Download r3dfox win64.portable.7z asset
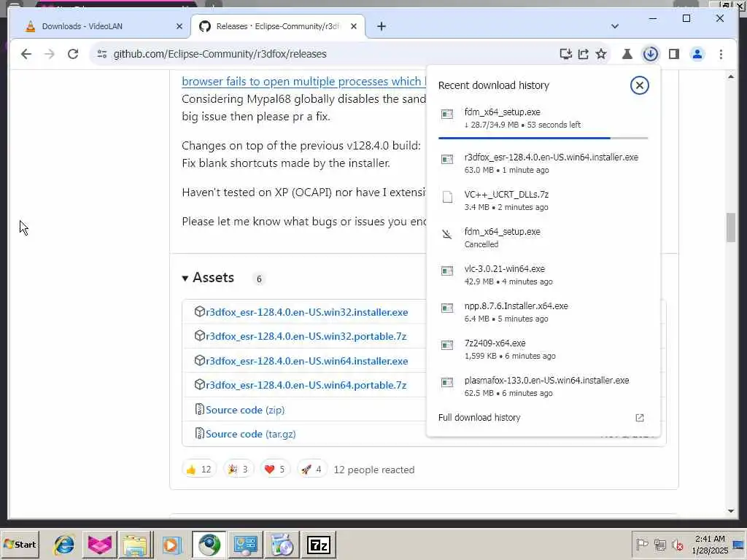 coord(306,385)
